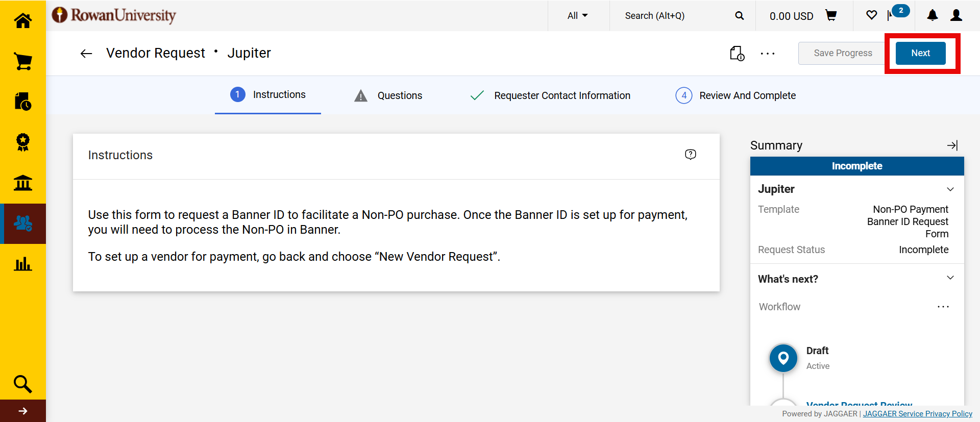The height and width of the screenshot is (422, 980).
Task: Open the documents with clock sidebar icon
Action: [x=23, y=102]
